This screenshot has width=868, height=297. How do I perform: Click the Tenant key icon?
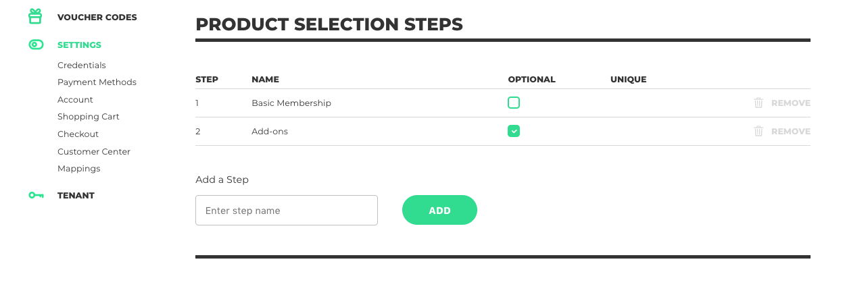(x=36, y=195)
